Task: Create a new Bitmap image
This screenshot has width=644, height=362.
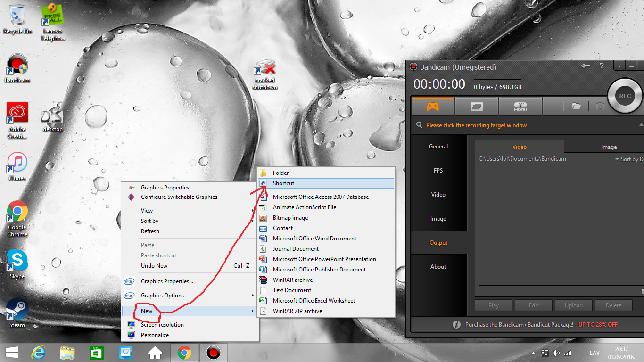Action: click(x=326, y=218)
